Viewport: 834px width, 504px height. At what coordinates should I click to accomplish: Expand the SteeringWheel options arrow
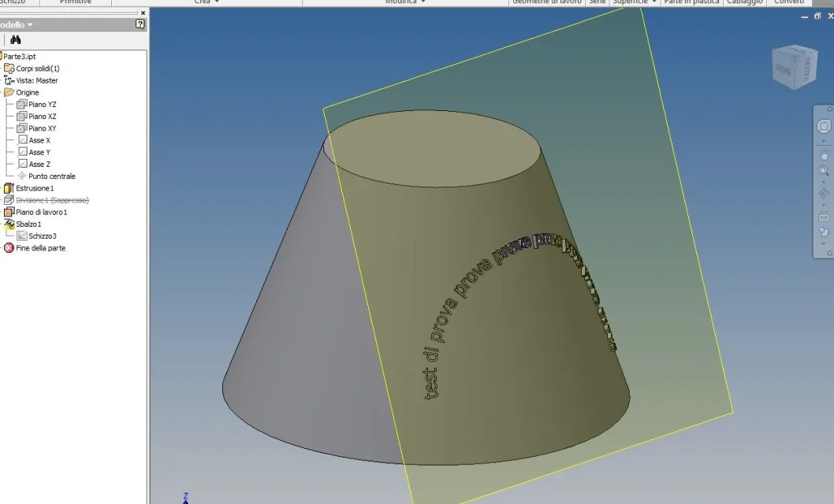coord(824,141)
